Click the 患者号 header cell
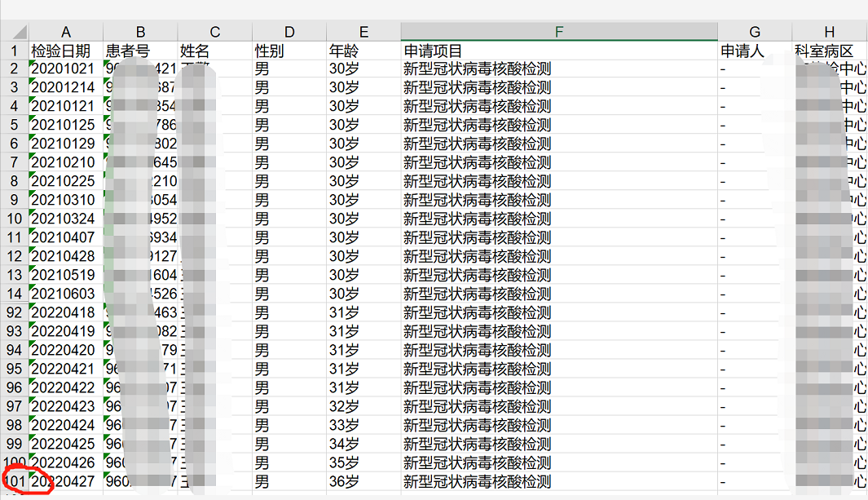The width and height of the screenshot is (868, 500). pos(140,51)
